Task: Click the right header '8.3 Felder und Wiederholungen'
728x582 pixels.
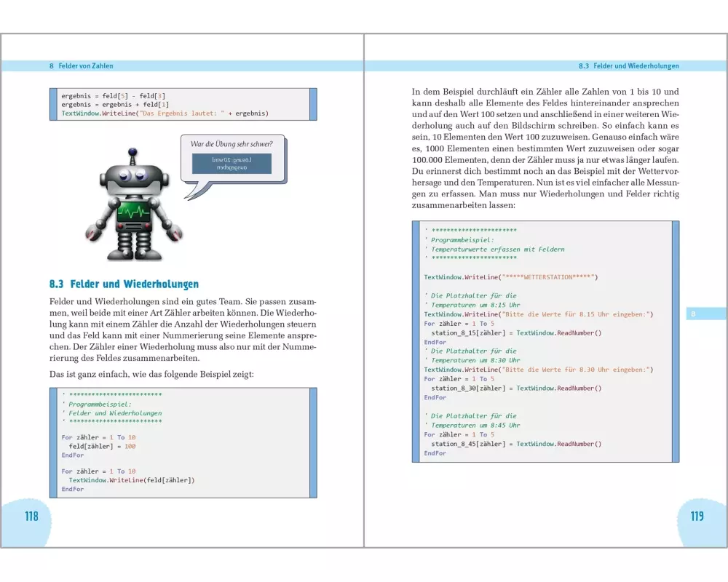Action: (x=628, y=66)
